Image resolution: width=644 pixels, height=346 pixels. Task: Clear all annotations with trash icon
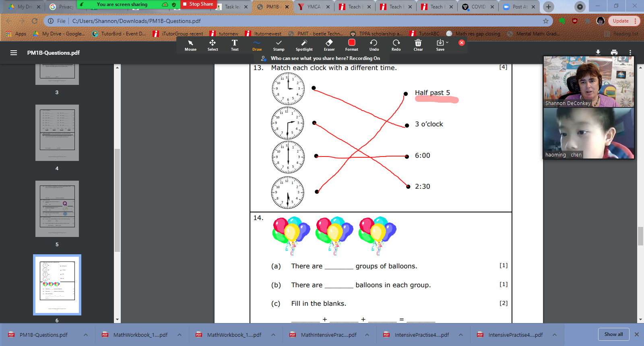pos(418,45)
